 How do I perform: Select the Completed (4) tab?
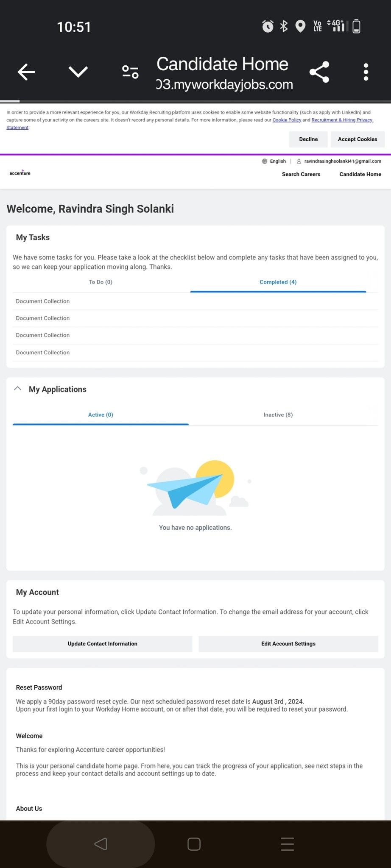click(x=278, y=282)
